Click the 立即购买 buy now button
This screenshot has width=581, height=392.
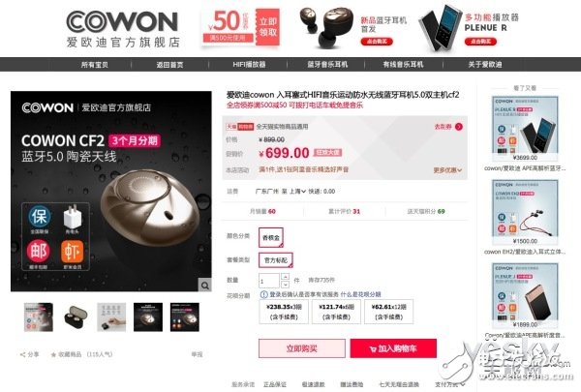(302, 348)
